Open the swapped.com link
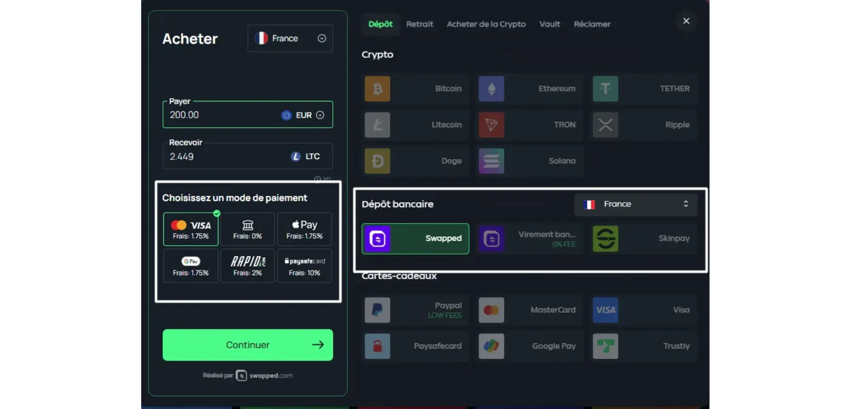Viewport: 868px width, 409px height. [x=264, y=375]
